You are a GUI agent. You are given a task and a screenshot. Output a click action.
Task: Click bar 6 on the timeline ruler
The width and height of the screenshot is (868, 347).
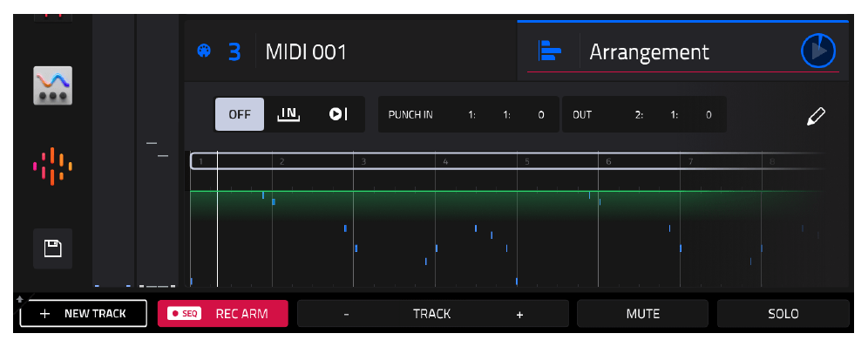[608, 161]
